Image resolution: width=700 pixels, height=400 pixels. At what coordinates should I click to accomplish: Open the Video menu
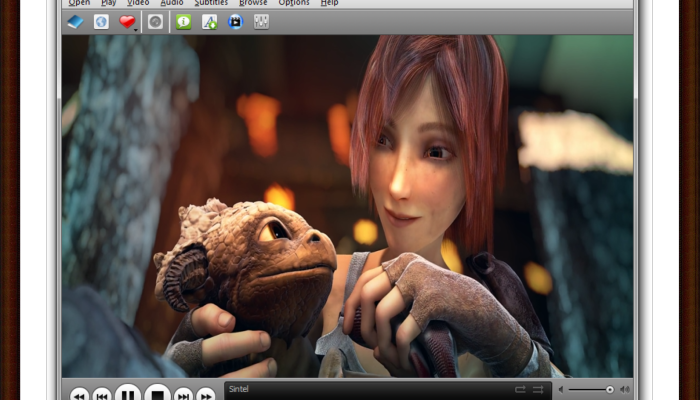pyautogui.click(x=138, y=3)
